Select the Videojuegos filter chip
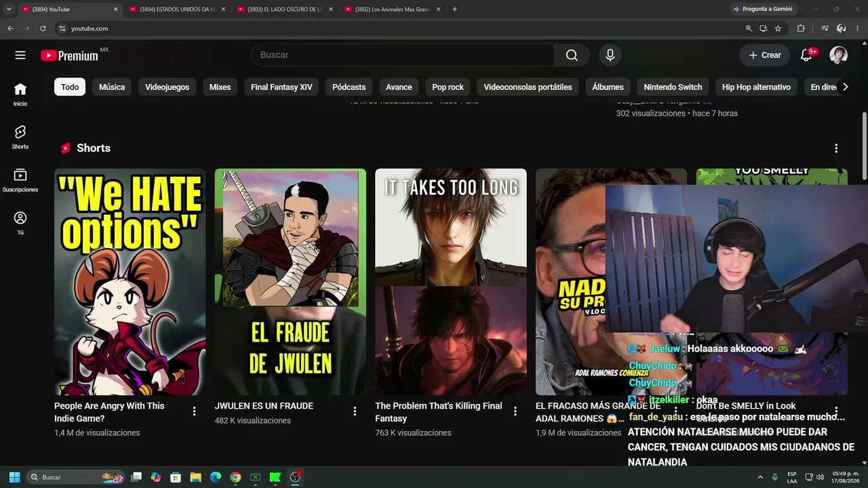This screenshot has height=488, width=868. pos(167,87)
